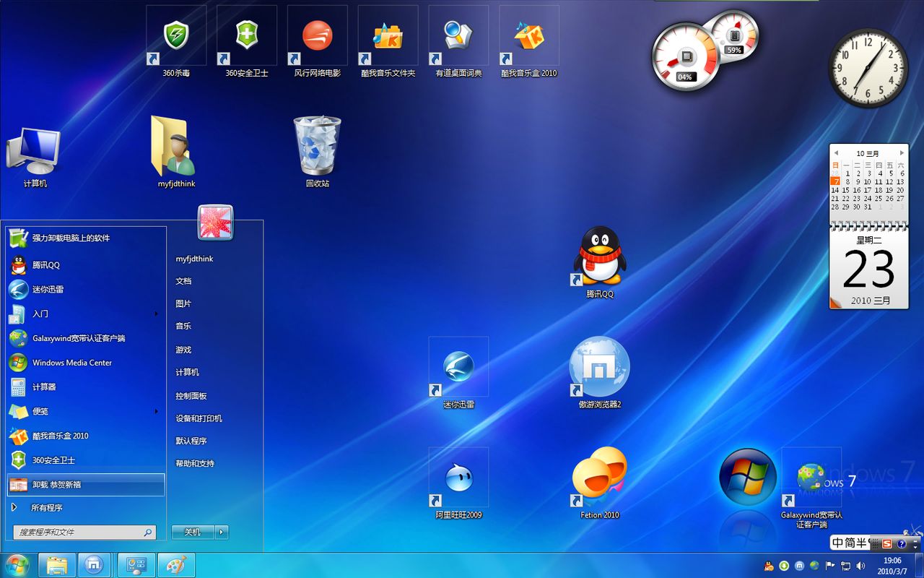This screenshot has width=924, height=578.
Task: Open Paint from the taskbar palette icon
Action: pyautogui.click(x=176, y=565)
